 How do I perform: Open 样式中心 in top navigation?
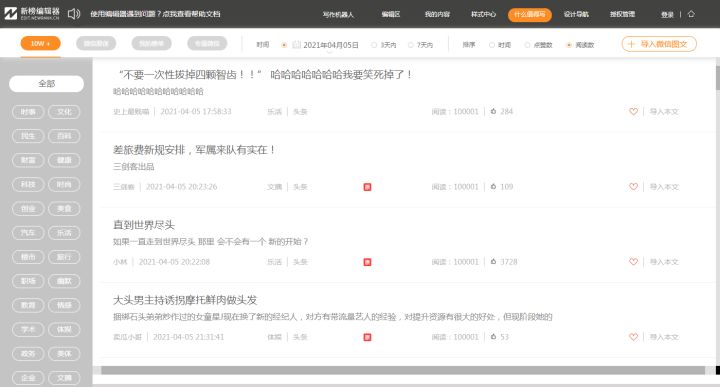[x=484, y=14]
